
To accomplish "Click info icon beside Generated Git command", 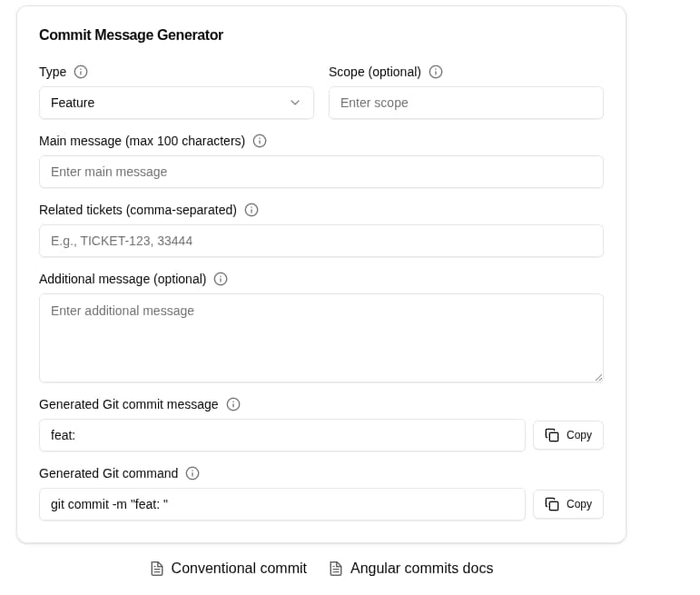I will point(192,473).
